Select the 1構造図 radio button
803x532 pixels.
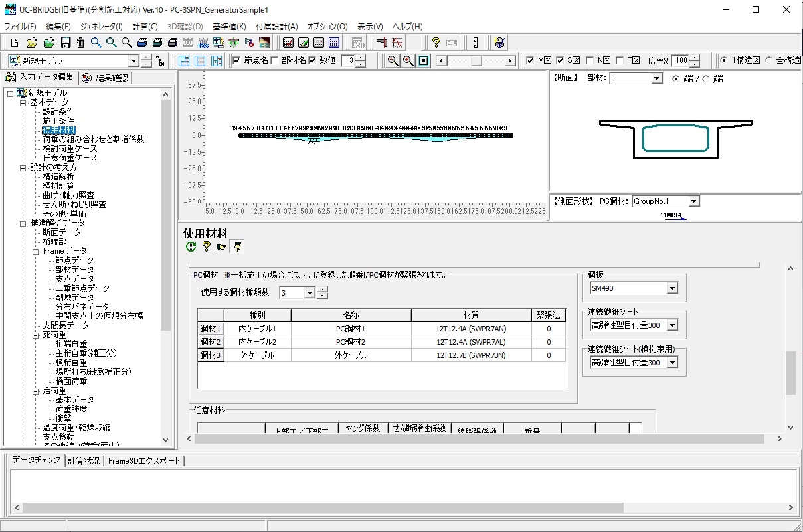coord(724,61)
